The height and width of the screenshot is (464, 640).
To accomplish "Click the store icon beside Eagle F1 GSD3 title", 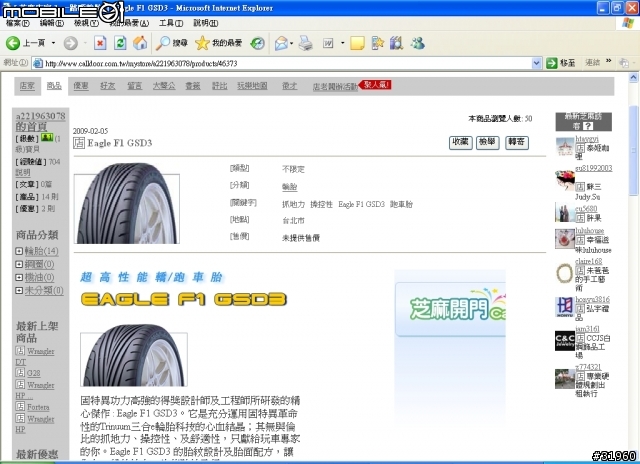I will coord(79,143).
